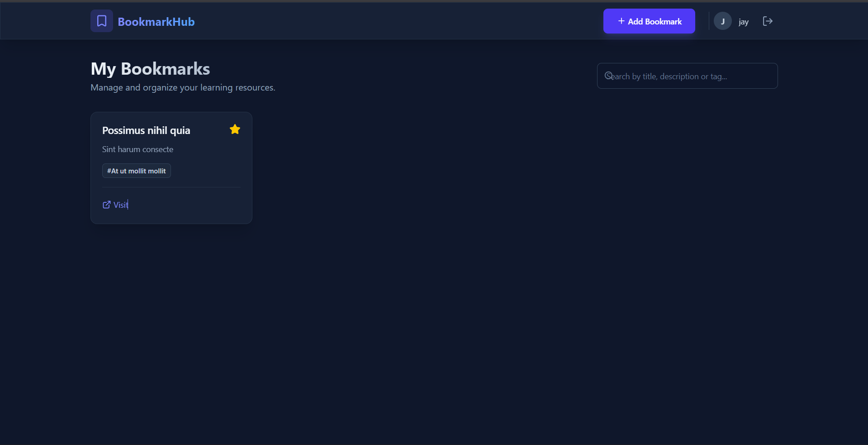This screenshot has height=445, width=868.
Task: Click the vertical separator left of the avatar
Action: (x=709, y=21)
